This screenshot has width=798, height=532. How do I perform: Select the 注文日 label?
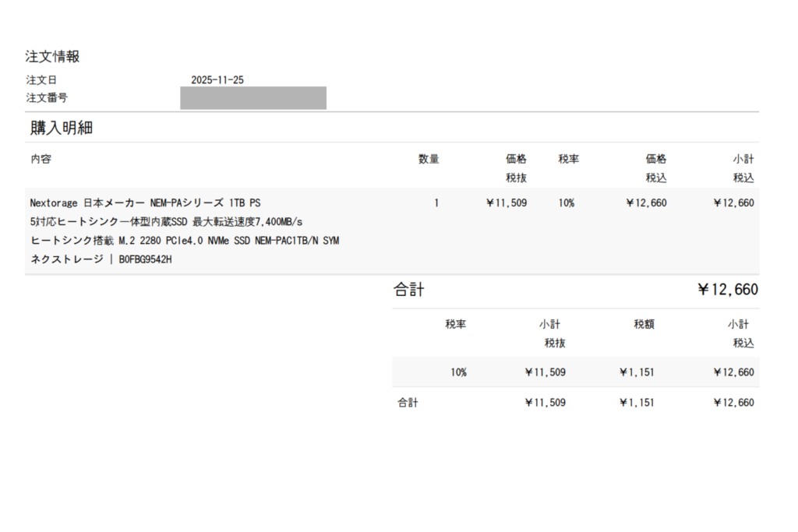click(41, 80)
